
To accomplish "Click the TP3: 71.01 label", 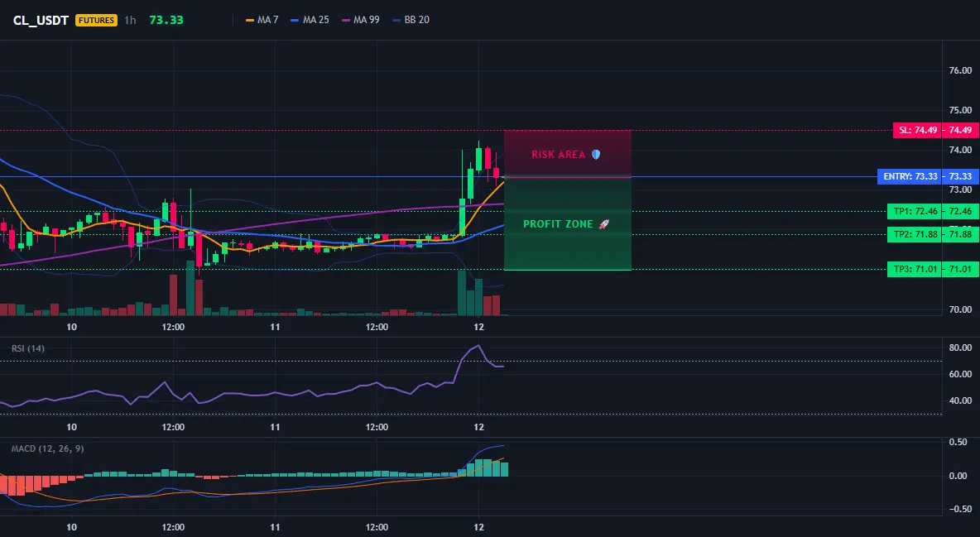I will coord(915,270).
